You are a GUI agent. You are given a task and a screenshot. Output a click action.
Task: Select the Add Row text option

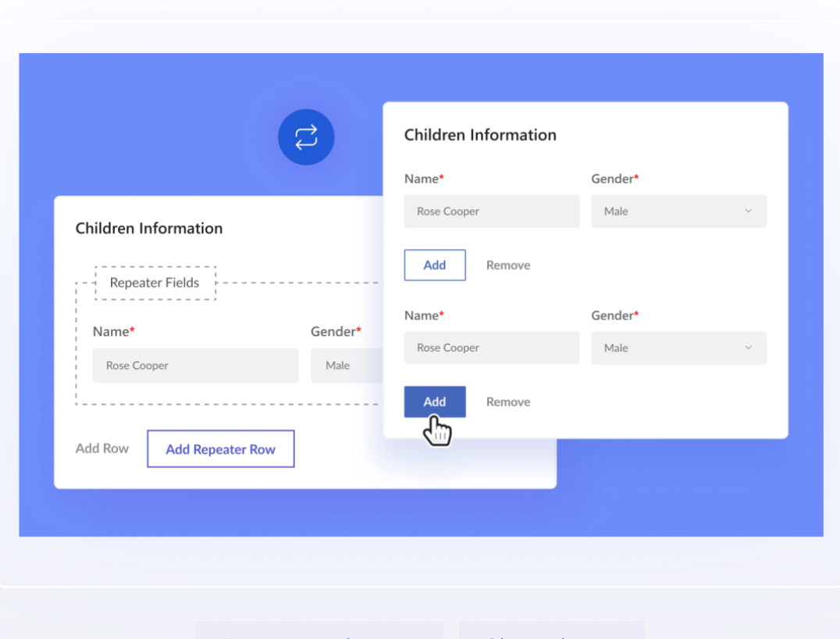click(x=102, y=449)
